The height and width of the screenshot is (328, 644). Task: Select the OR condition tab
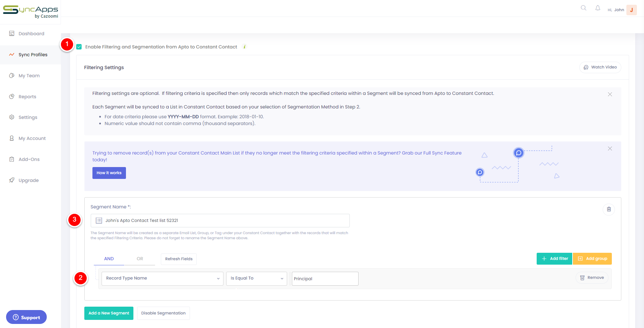click(140, 259)
